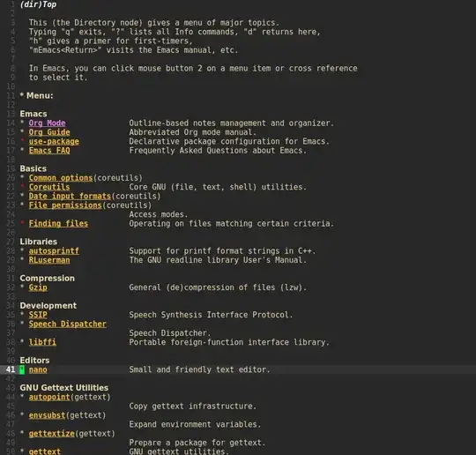
Task: Open the autopoint gettext link
Action: [x=49, y=397]
